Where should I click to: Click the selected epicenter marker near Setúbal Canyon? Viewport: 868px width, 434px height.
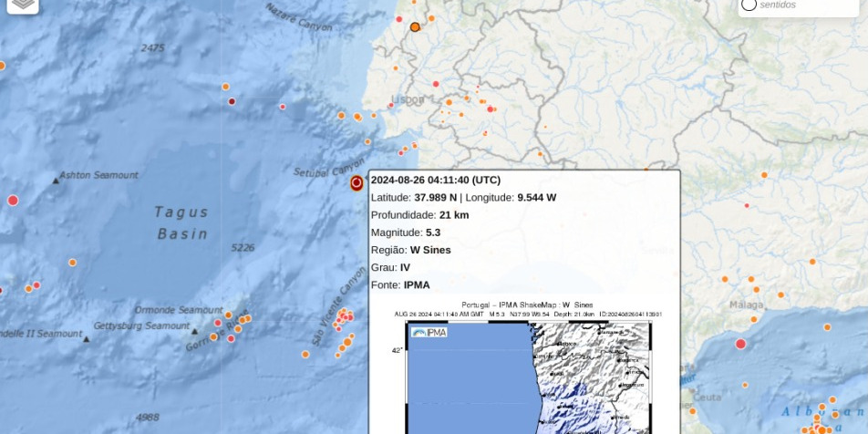[356, 183]
